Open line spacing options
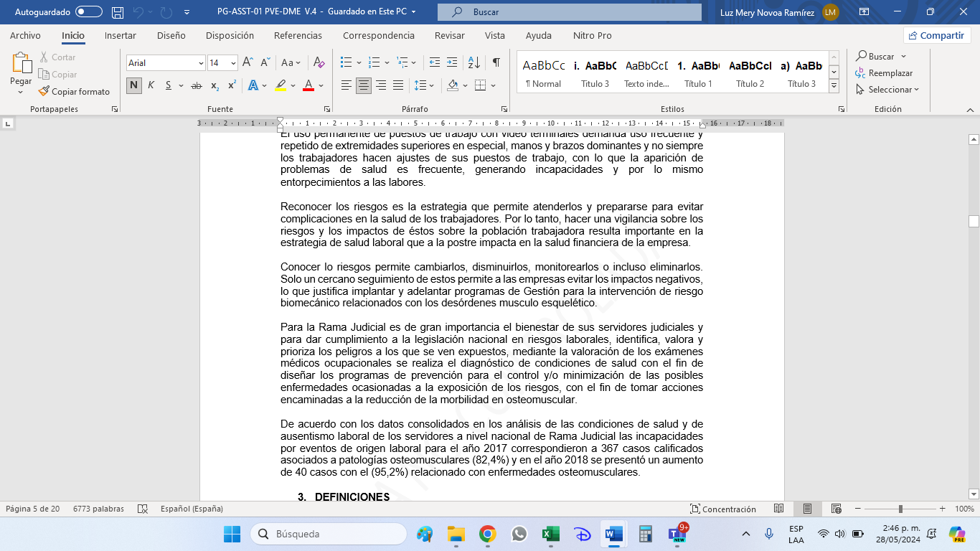 pos(424,85)
